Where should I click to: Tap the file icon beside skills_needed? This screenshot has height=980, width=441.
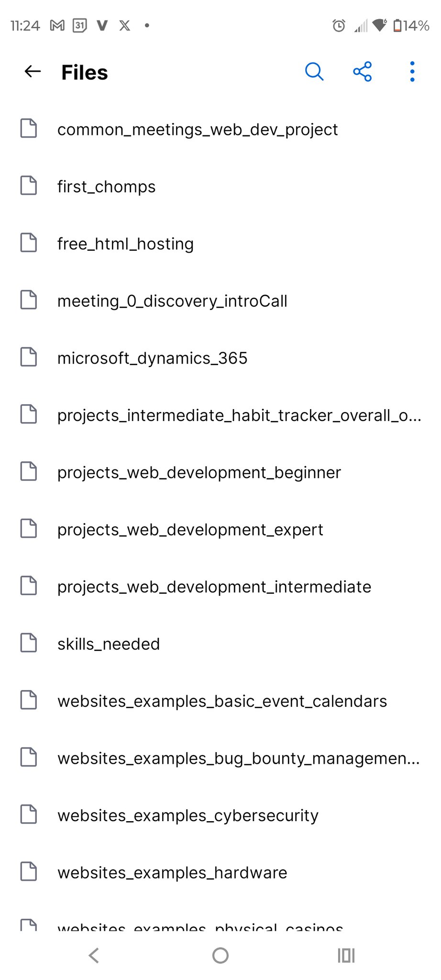click(29, 643)
